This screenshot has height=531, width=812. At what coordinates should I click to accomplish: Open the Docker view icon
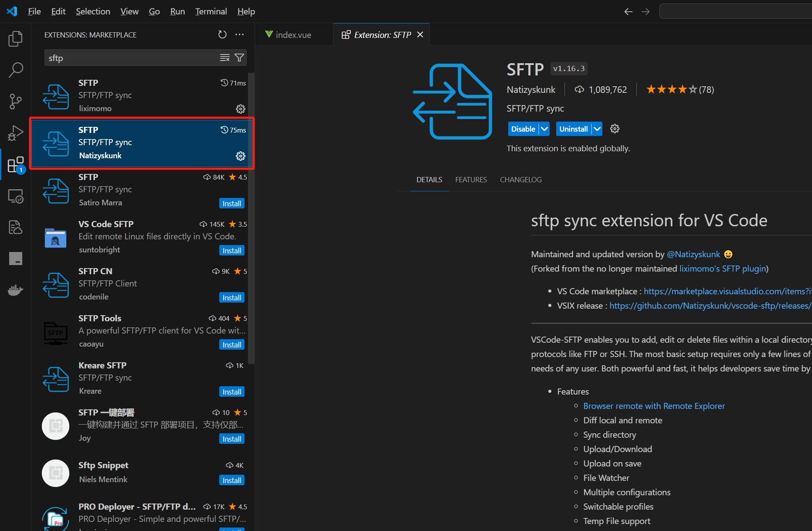click(x=15, y=290)
